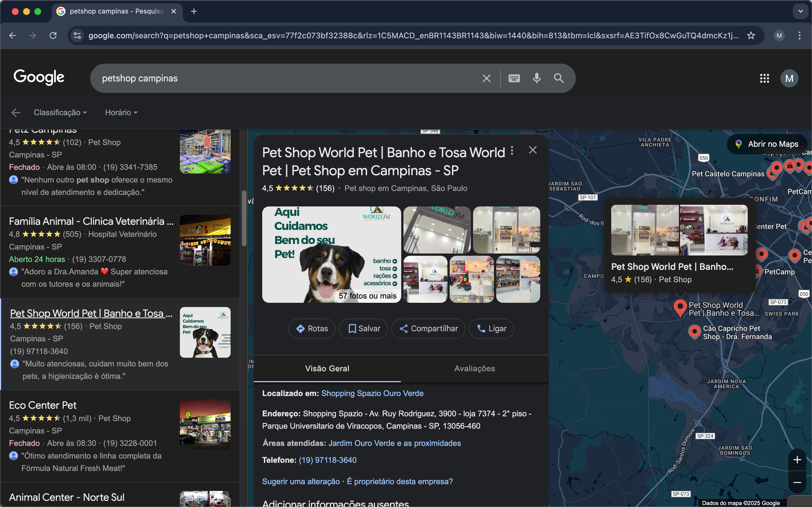
Task: Open the Shopping Spazio Ouro Verde link
Action: (x=372, y=393)
